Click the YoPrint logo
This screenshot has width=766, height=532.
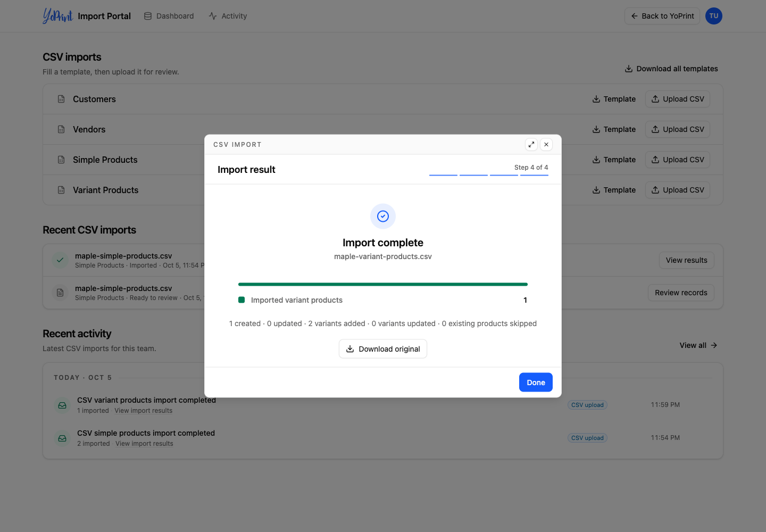[57, 16]
